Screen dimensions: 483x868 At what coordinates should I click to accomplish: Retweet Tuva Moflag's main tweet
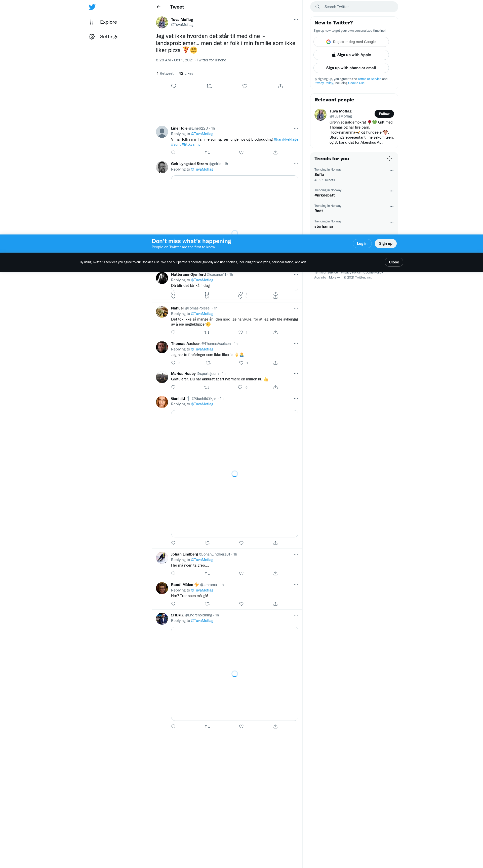[209, 86]
